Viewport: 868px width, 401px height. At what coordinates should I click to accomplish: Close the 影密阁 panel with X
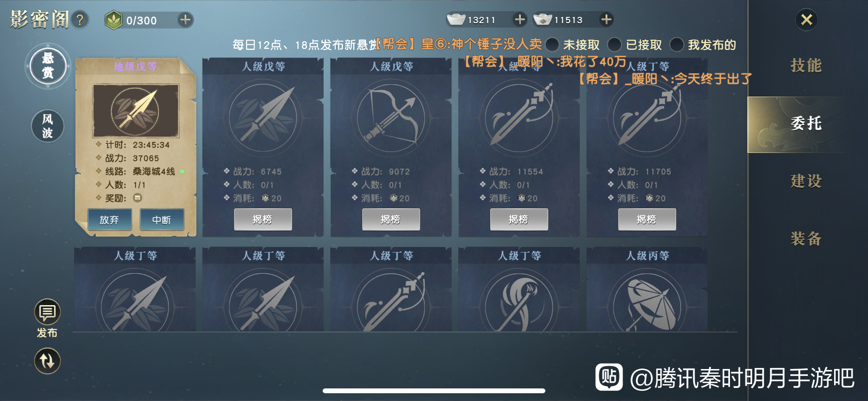(x=806, y=19)
